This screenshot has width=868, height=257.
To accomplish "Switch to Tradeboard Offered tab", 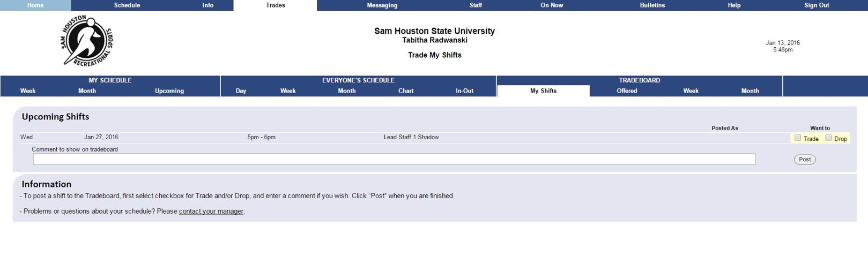I will pos(627,91).
